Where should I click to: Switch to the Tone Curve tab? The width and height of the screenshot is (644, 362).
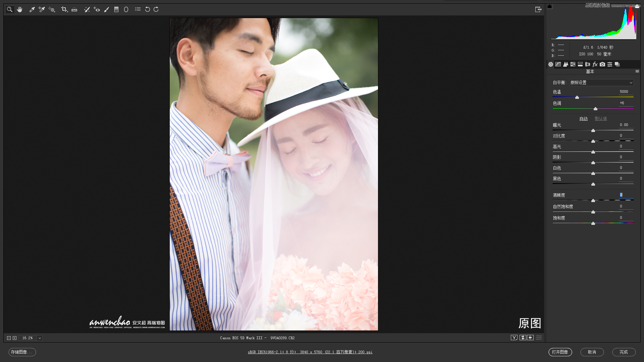click(558, 64)
